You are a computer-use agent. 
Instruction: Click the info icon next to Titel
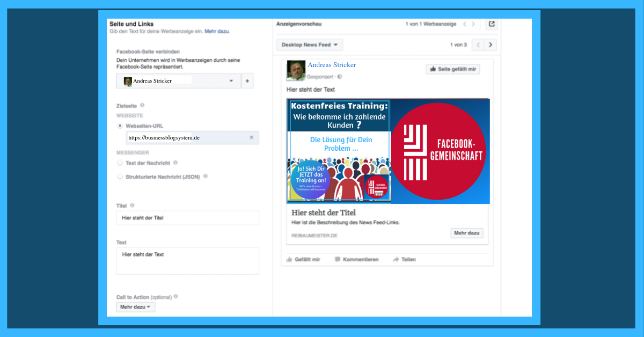click(x=132, y=206)
